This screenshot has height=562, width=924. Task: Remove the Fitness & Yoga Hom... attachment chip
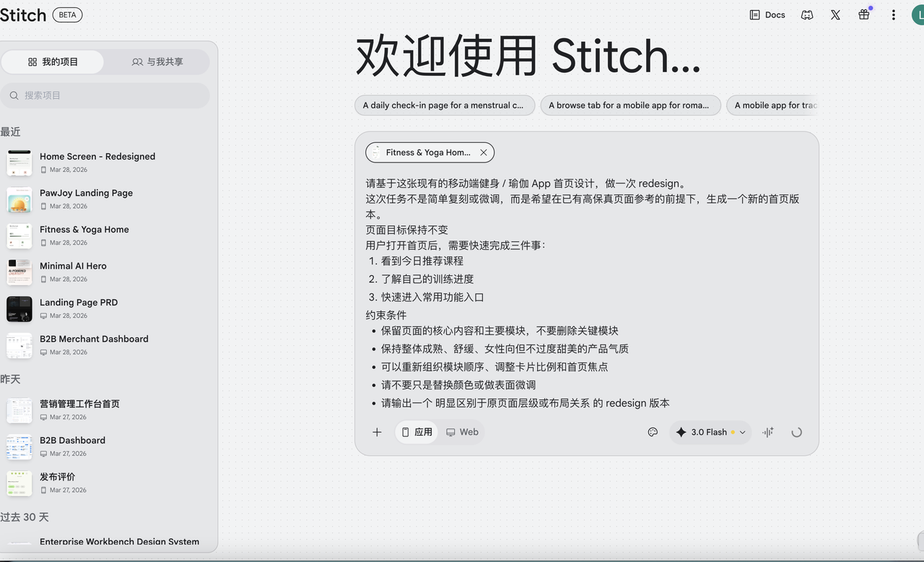coord(484,152)
